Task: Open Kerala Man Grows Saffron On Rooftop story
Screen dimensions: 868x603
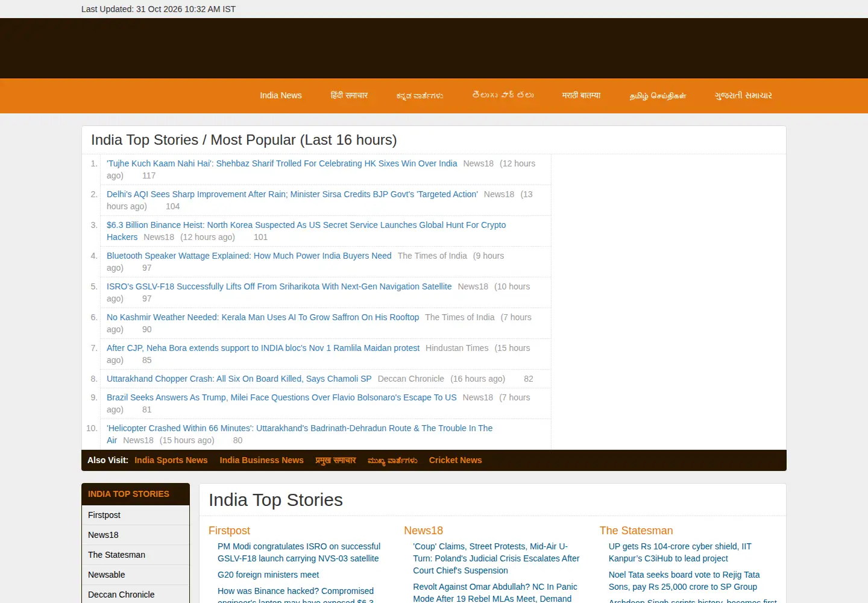Action: tap(263, 317)
